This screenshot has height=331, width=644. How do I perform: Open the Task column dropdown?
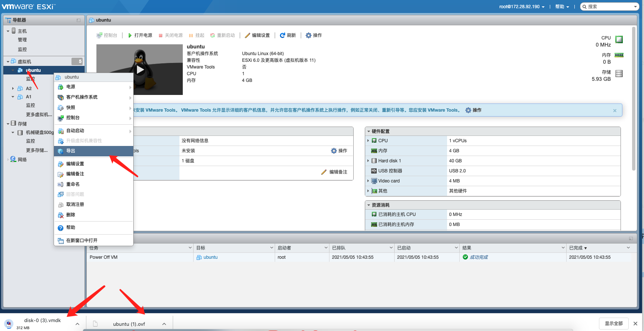190,248
